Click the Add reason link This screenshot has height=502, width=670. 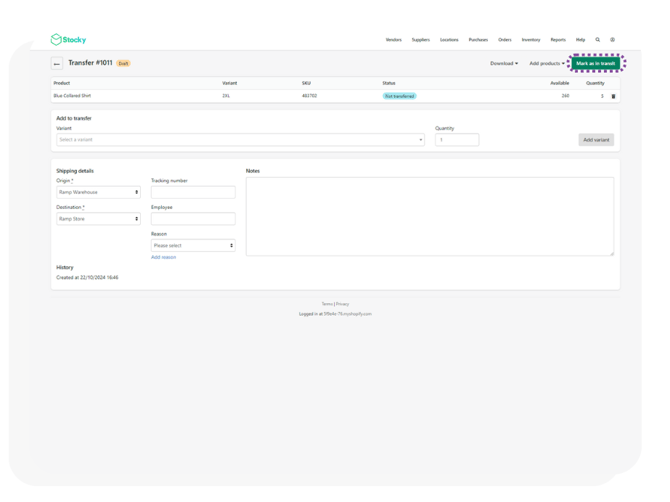click(x=163, y=257)
